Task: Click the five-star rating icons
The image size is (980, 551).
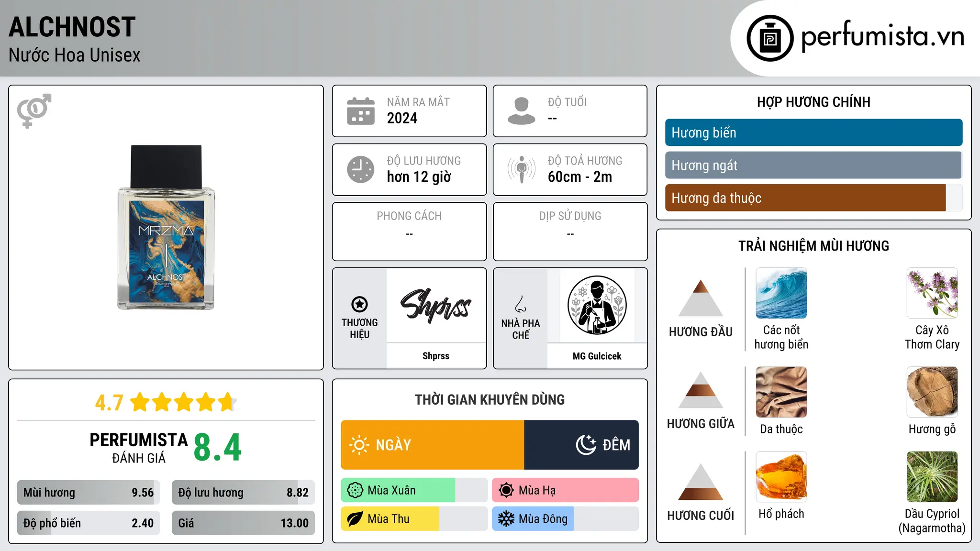Action: click(x=183, y=402)
